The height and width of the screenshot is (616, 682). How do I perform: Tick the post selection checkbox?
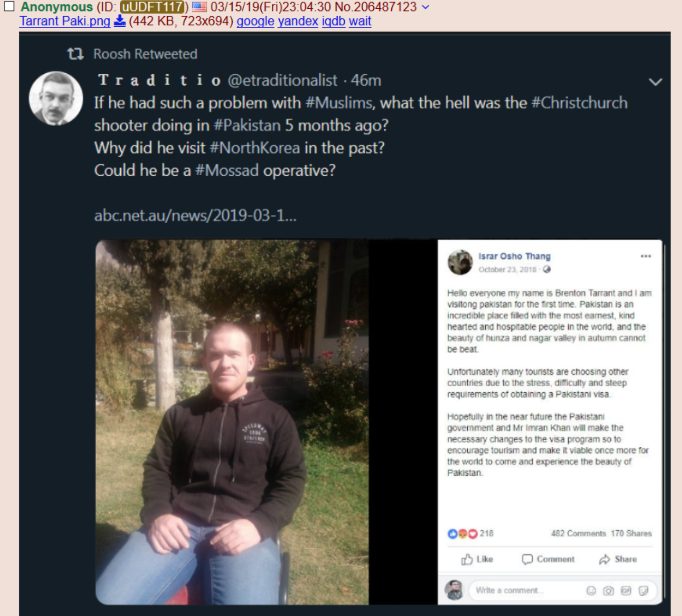click(x=9, y=6)
